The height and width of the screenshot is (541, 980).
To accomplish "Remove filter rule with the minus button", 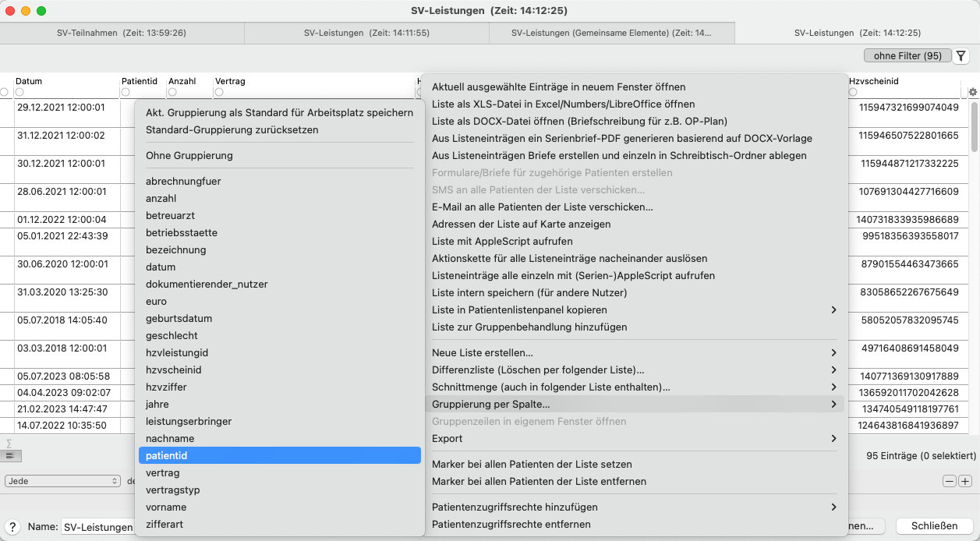I will [950, 482].
